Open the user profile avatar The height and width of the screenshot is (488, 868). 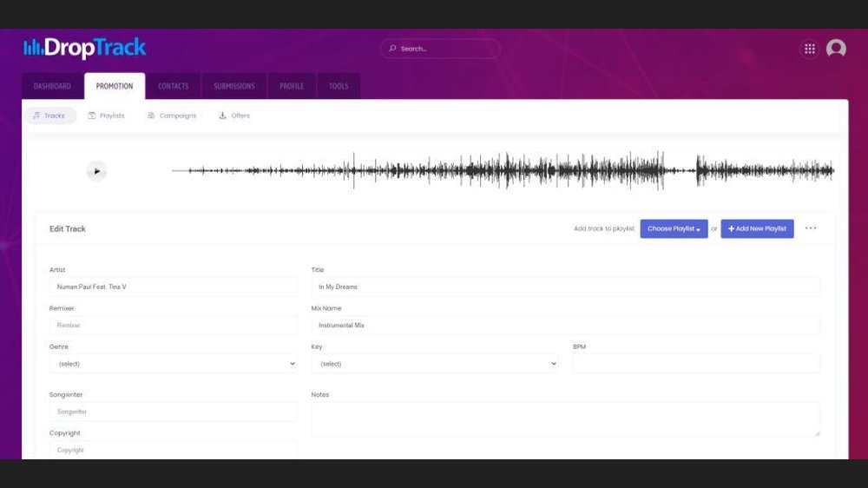(x=836, y=49)
